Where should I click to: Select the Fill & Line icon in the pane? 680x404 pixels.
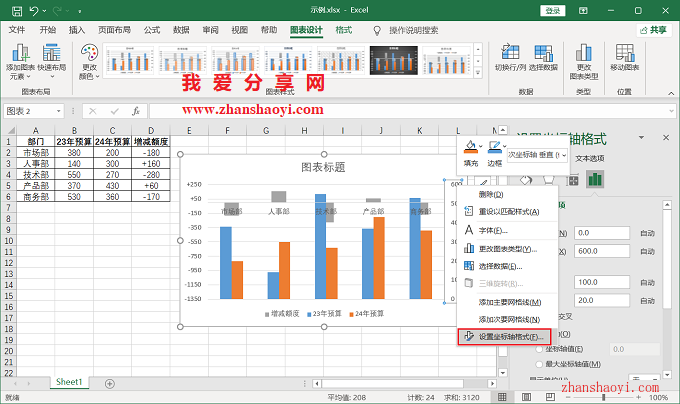click(x=526, y=180)
